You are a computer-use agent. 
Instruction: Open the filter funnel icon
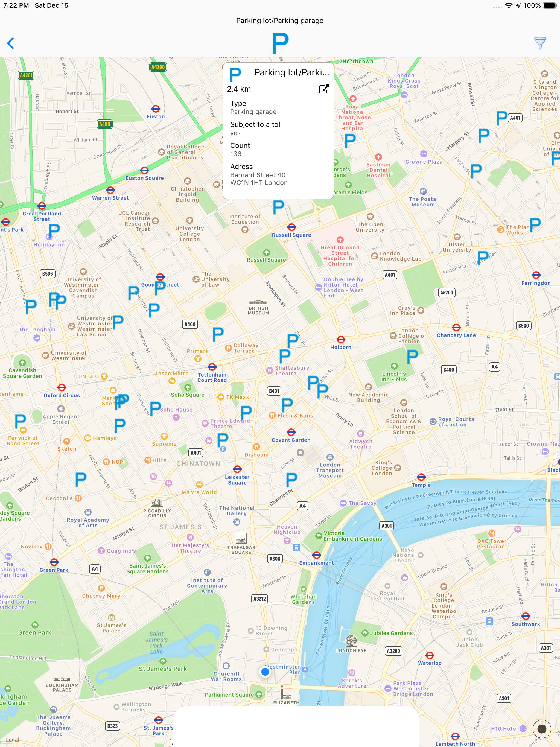click(540, 43)
